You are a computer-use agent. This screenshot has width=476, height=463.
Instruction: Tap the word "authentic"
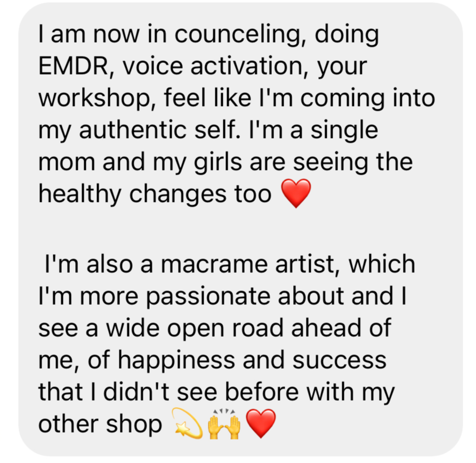click(x=132, y=130)
